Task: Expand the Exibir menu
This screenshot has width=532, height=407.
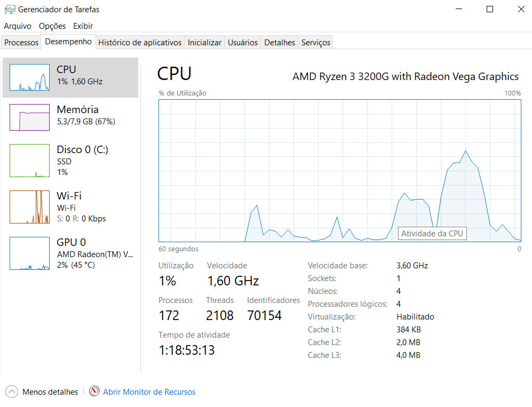Action: point(83,26)
